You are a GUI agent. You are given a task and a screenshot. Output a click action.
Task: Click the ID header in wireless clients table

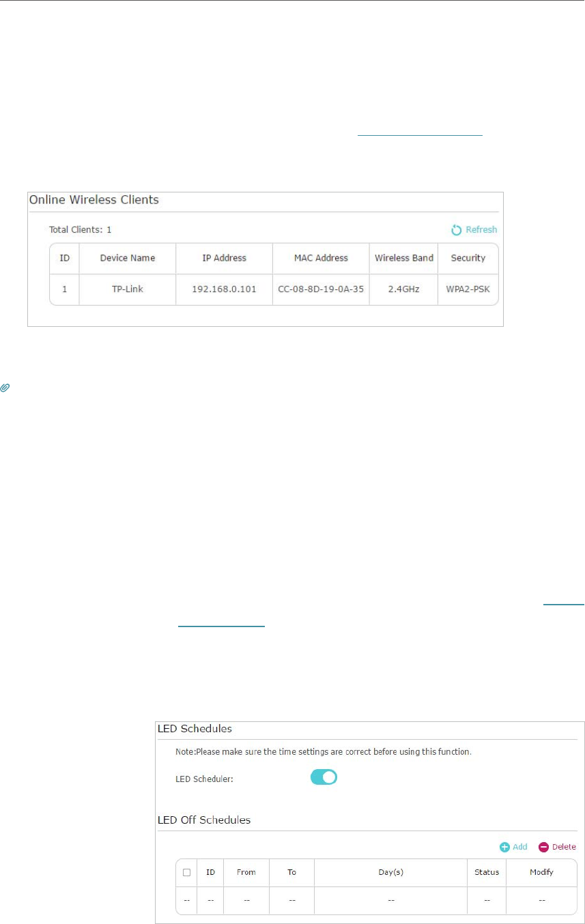[65, 258]
